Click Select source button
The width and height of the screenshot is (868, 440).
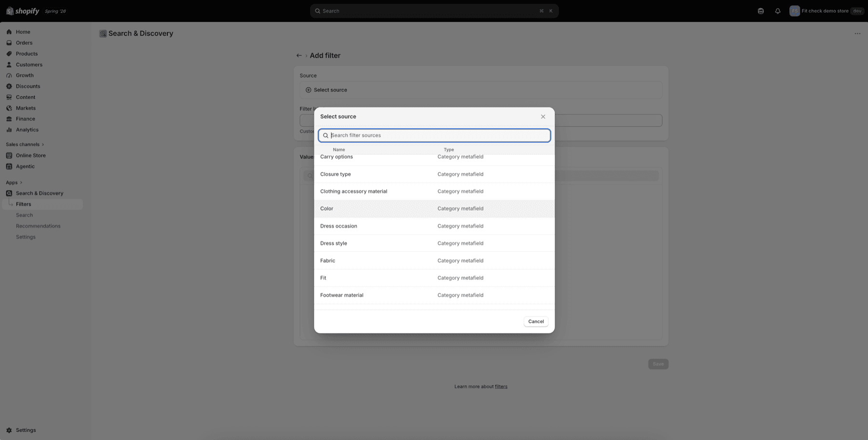pos(481,90)
